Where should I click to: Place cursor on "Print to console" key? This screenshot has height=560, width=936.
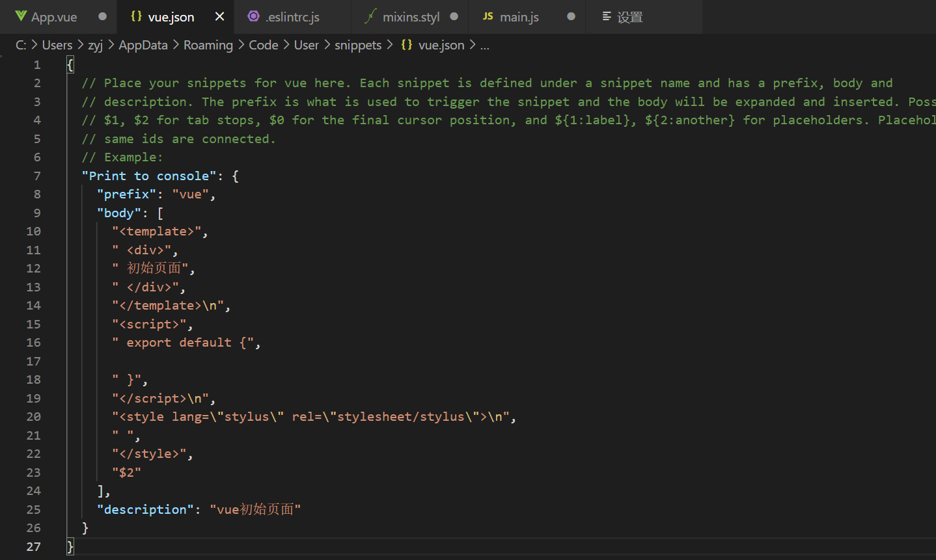[x=149, y=176]
